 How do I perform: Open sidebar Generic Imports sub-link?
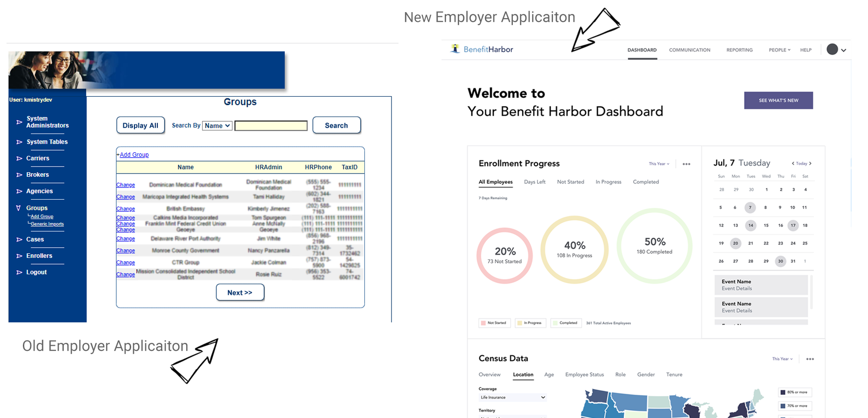[x=47, y=224]
